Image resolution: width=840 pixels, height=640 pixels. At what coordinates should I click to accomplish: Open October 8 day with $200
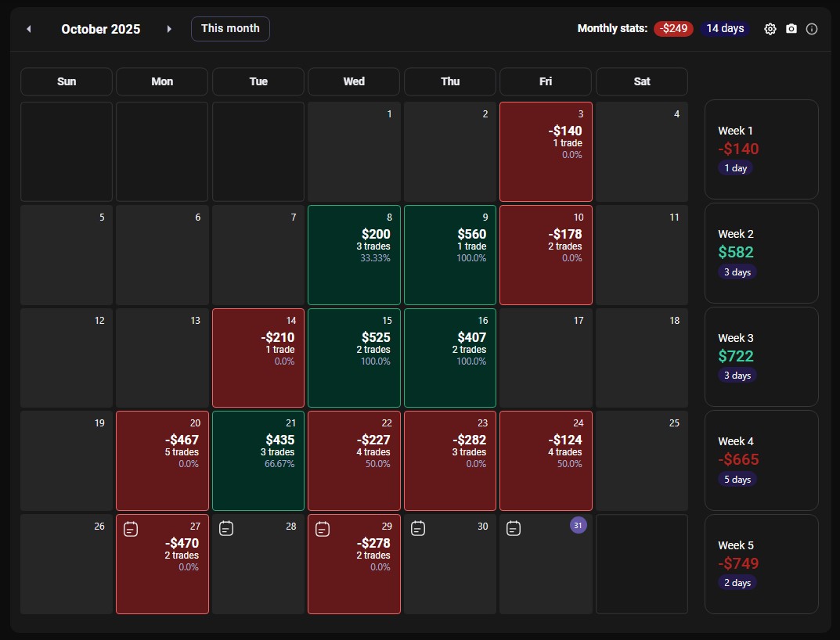point(354,255)
